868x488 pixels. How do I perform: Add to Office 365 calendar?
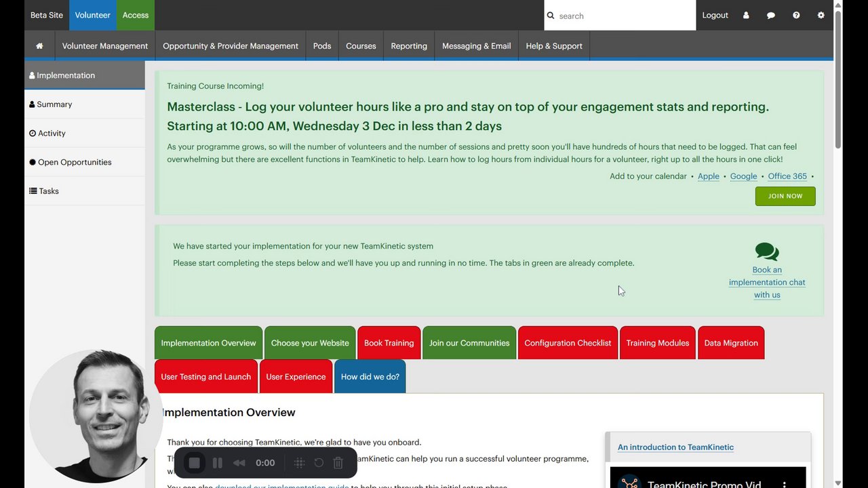point(787,176)
